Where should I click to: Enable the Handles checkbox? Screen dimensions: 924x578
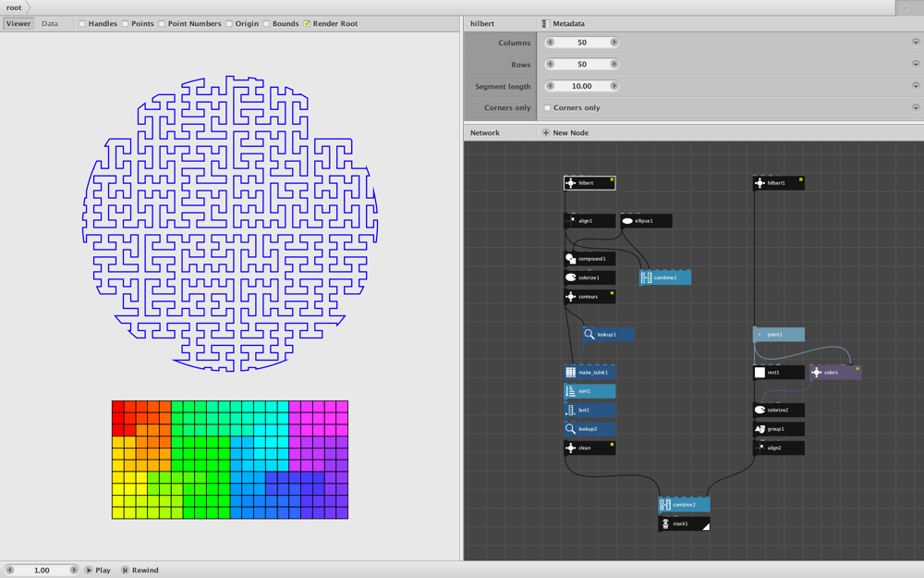(x=82, y=24)
